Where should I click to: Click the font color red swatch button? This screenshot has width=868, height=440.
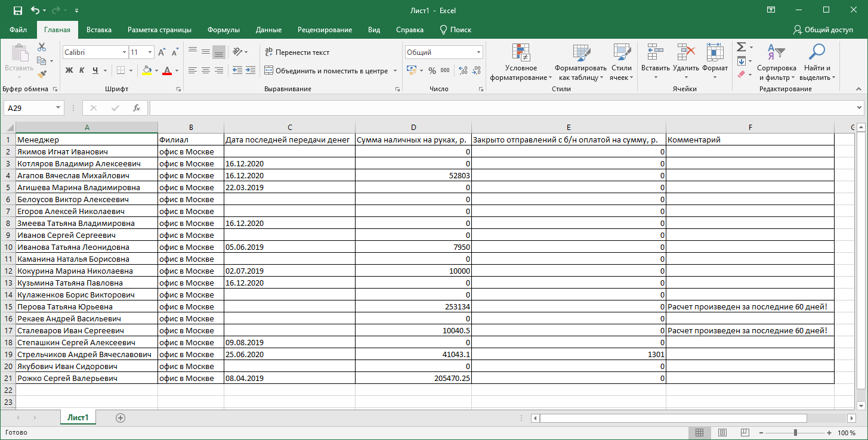click(167, 70)
